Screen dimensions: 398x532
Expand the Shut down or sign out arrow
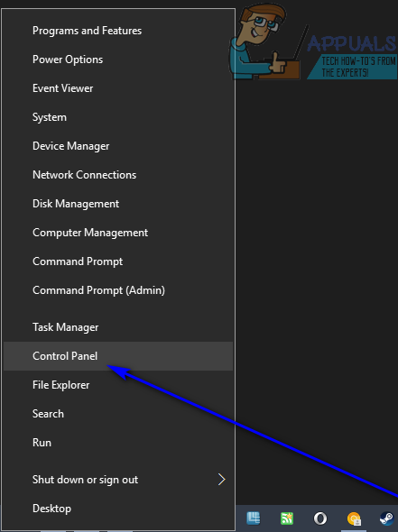(221, 480)
